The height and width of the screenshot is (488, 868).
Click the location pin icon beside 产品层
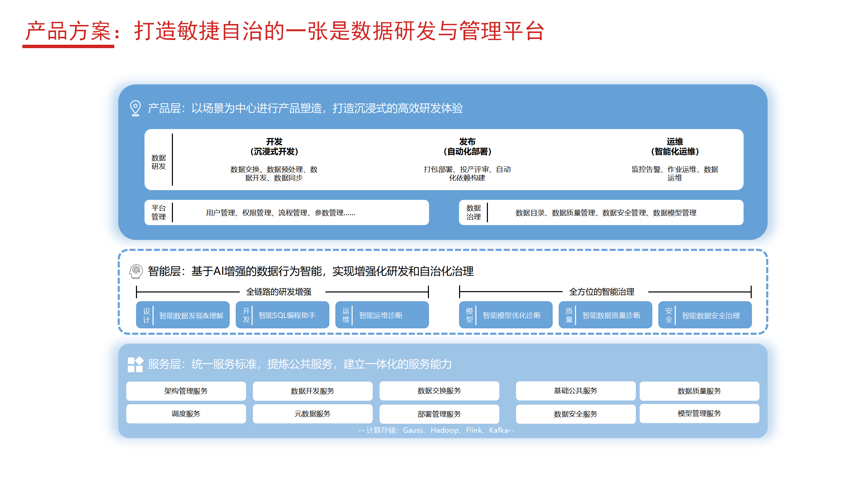(x=135, y=108)
